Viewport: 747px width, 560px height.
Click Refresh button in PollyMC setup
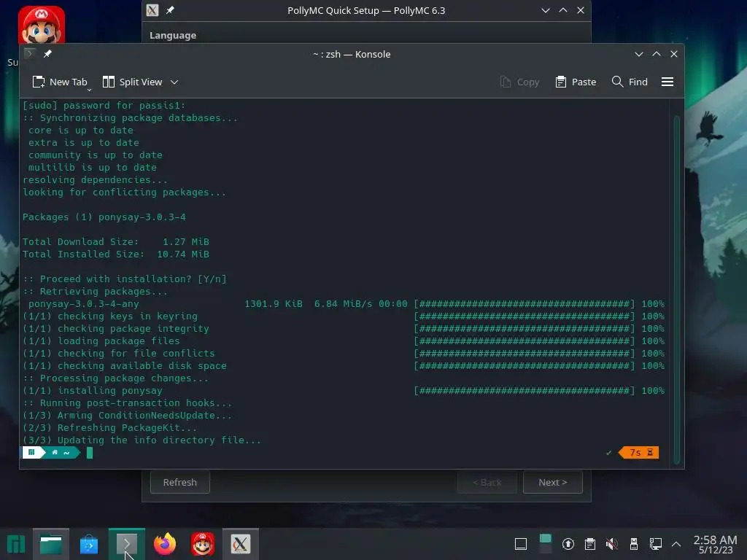click(x=180, y=483)
